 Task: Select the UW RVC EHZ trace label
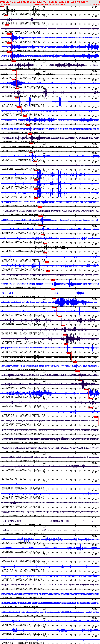(x=23, y=397)
